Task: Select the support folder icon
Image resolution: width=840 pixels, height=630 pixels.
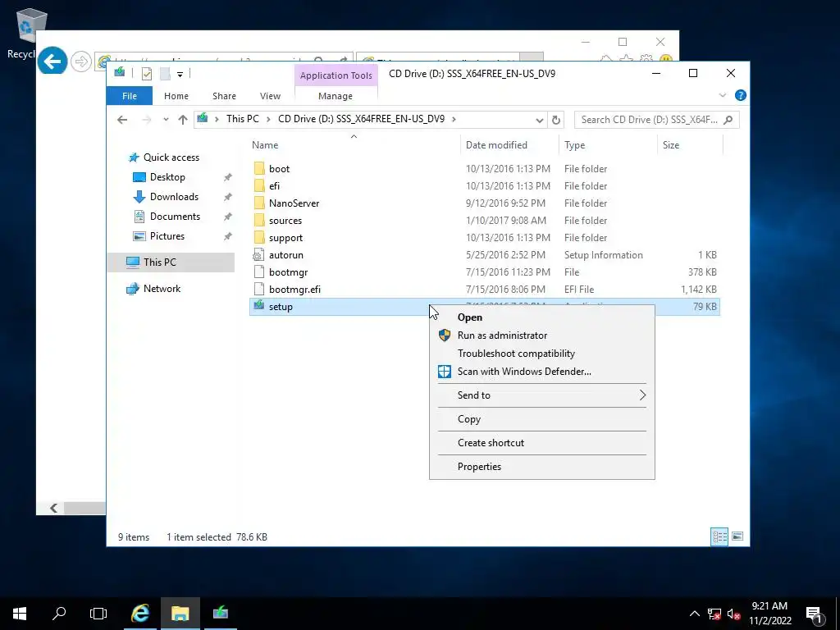Action: pos(259,237)
